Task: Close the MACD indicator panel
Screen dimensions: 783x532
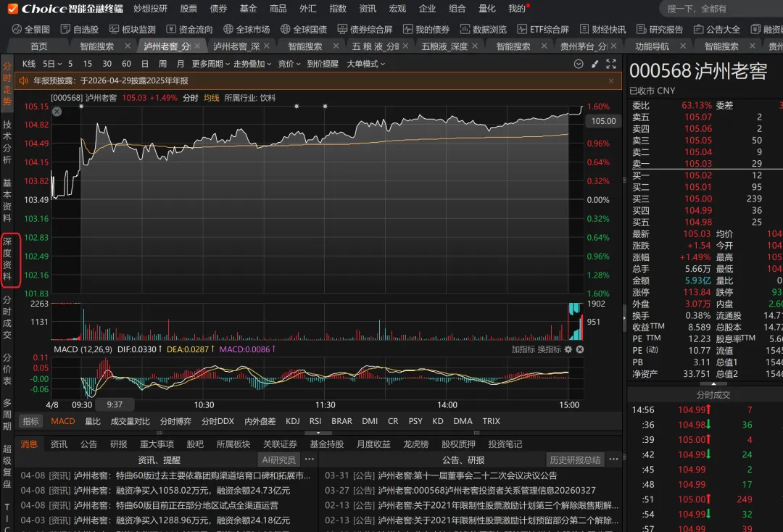Action: click(580, 349)
